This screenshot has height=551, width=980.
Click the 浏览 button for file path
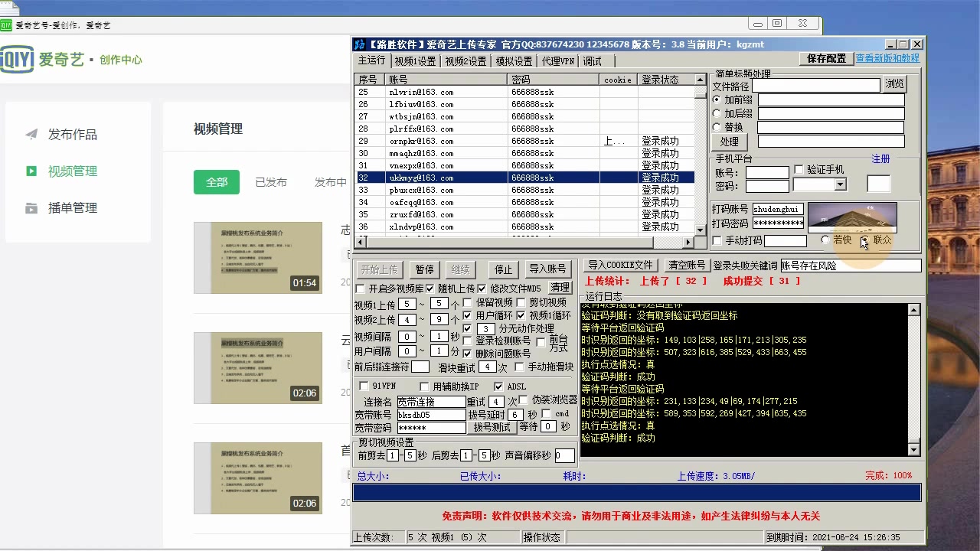pyautogui.click(x=894, y=84)
